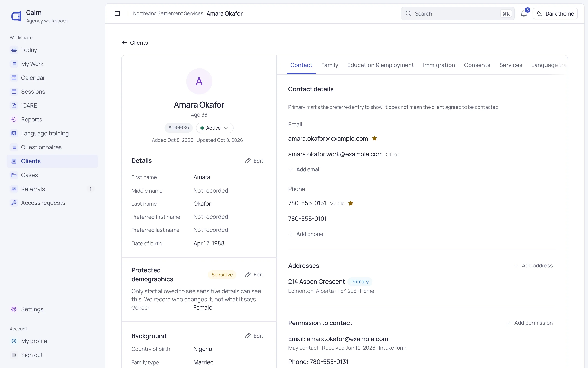
Task: Open Referrals in sidebar
Action: pyautogui.click(x=52, y=189)
